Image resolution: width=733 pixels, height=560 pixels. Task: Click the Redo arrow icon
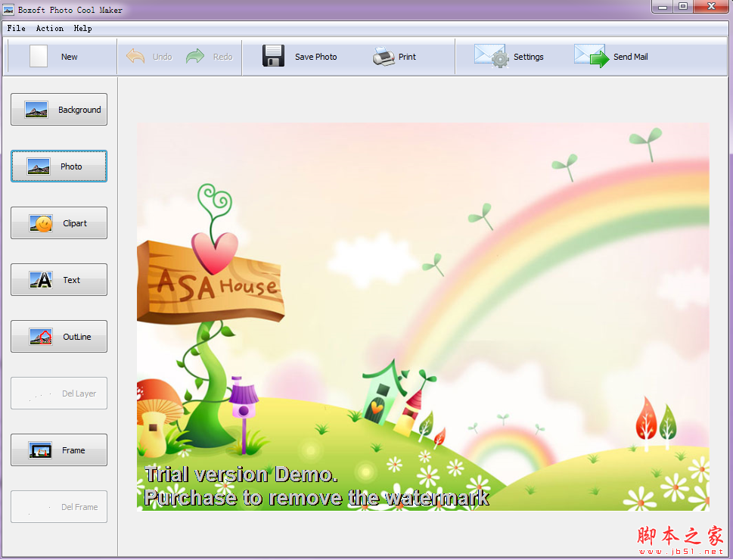195,57
